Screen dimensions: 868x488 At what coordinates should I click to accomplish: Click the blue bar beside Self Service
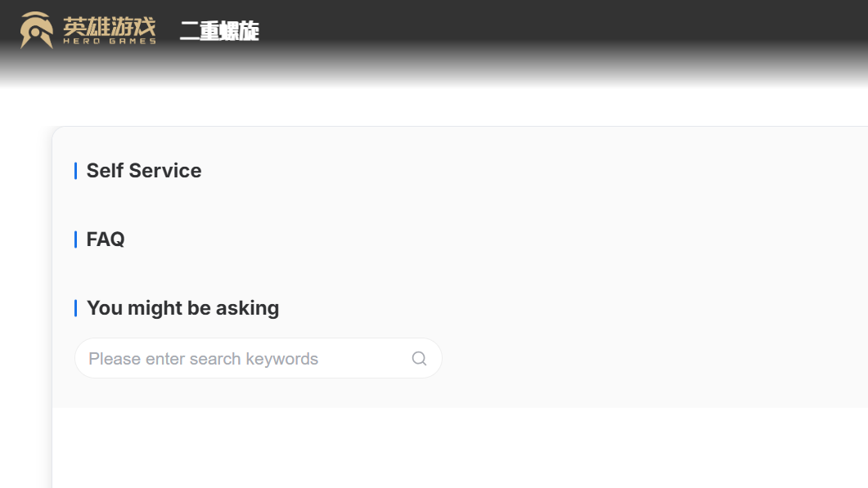pos(75,171)
